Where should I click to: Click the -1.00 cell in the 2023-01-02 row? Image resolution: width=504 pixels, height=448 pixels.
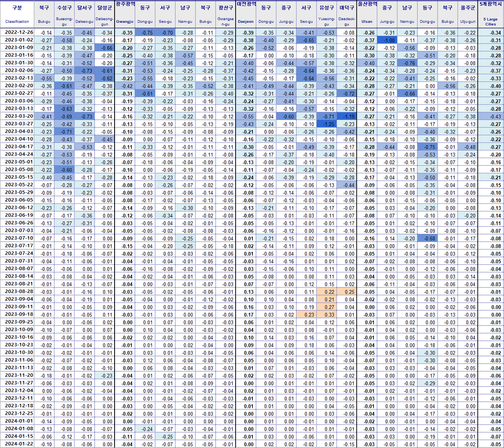pos(387,40)
